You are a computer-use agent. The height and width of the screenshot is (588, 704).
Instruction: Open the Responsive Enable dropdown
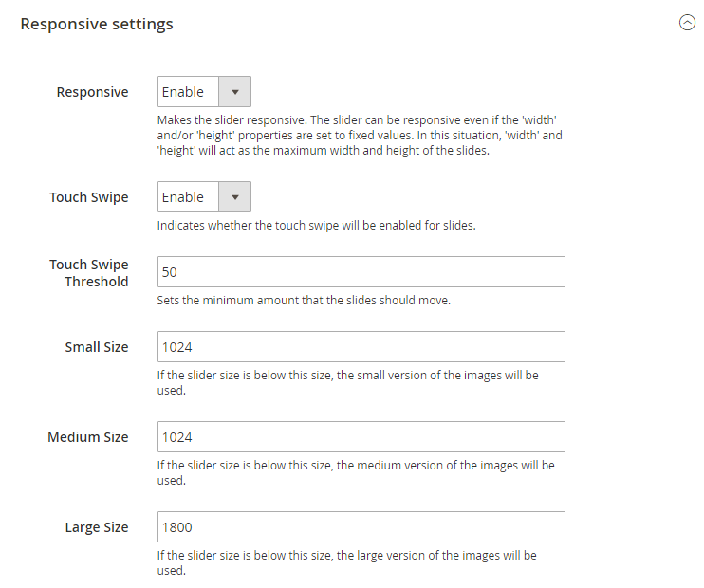204,92
